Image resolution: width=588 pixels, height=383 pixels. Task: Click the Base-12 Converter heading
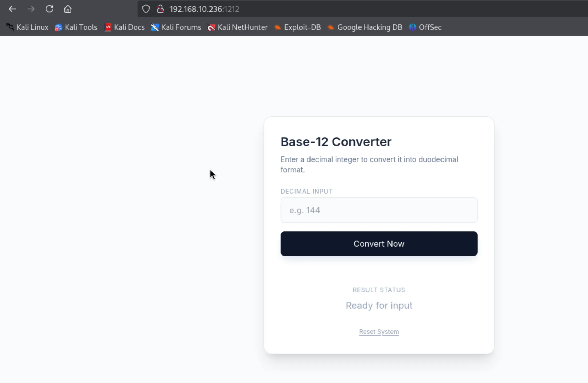pyautogui.click(x=336, y=142)
